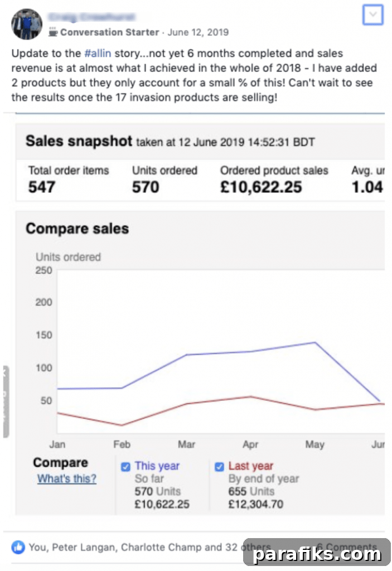Click the gray side tab on left edge

tap(6, 401)
